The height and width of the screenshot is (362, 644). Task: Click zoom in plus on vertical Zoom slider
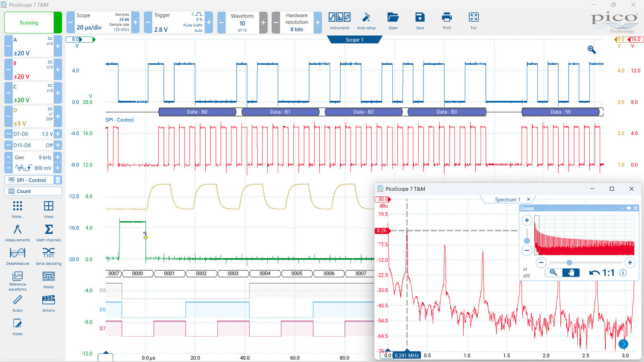527,220
